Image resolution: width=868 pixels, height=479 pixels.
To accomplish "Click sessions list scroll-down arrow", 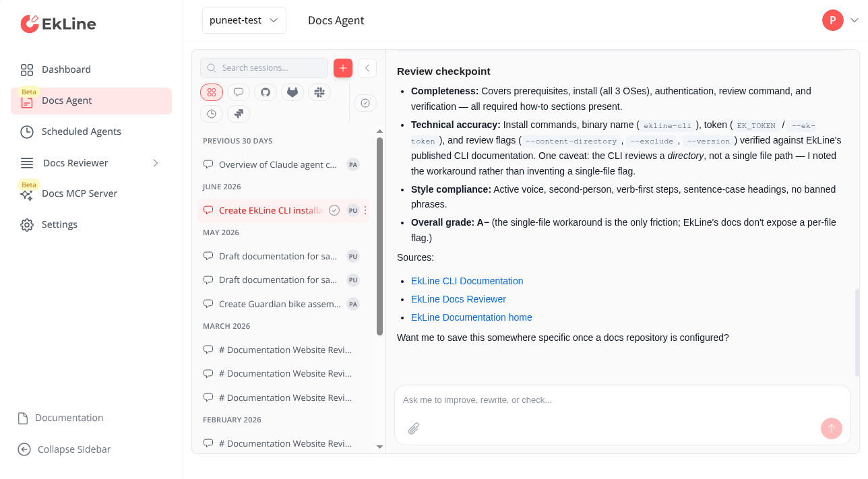I will pos(379,447).
